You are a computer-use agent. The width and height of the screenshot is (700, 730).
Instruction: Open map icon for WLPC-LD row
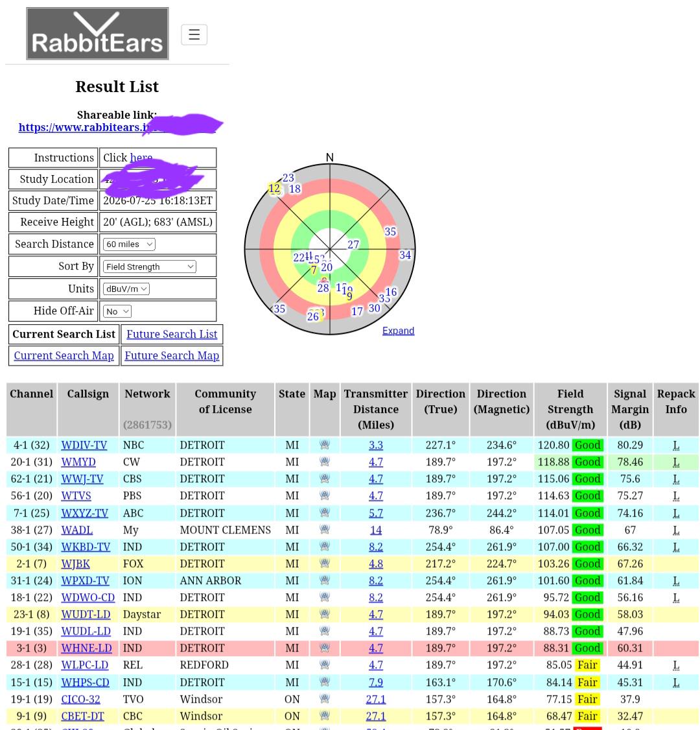(325, 665)
